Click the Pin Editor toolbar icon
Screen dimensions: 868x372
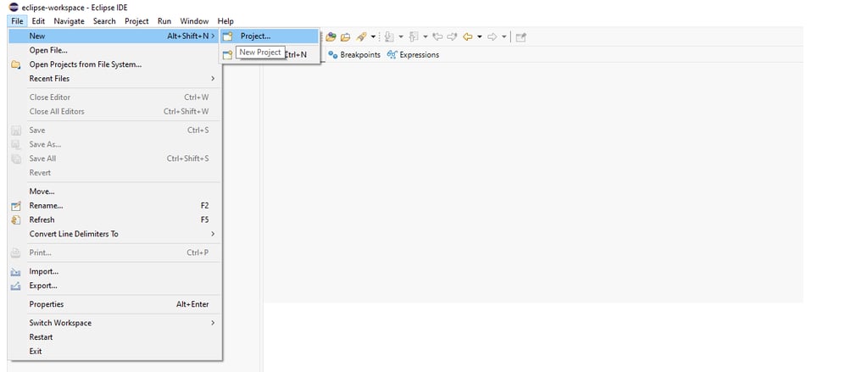pos(521,37)
